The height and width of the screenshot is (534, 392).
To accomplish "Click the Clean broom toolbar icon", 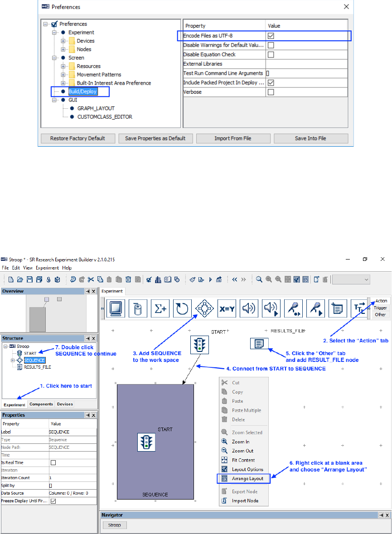I will point(193,279).
